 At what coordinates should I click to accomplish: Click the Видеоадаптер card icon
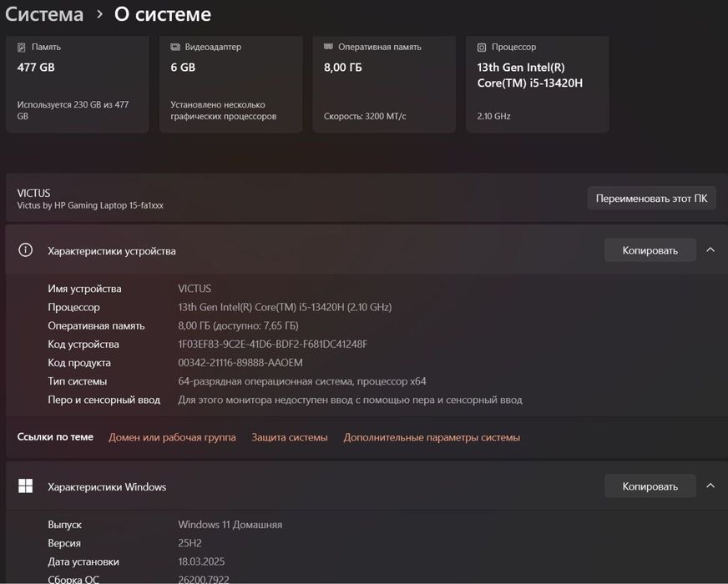pyautogui.click(x=175, y=47)
